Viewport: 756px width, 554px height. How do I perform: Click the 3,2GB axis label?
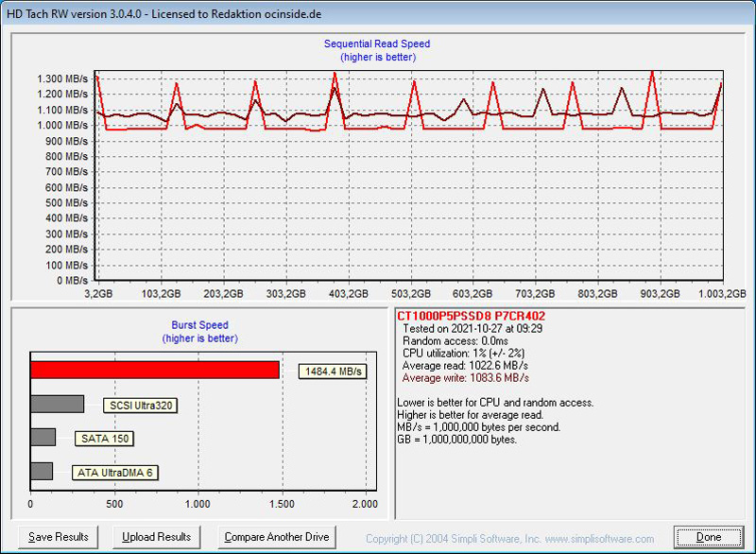[98, 294]
